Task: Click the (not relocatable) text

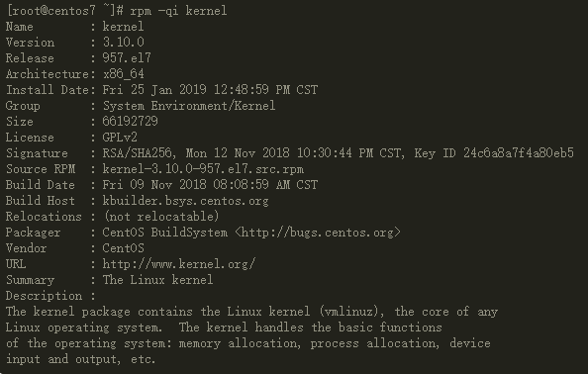Action: pos(161,217)
